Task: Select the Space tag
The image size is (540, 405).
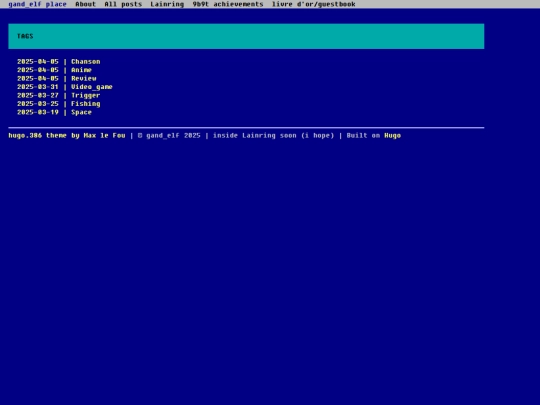Action: (81, 112)
